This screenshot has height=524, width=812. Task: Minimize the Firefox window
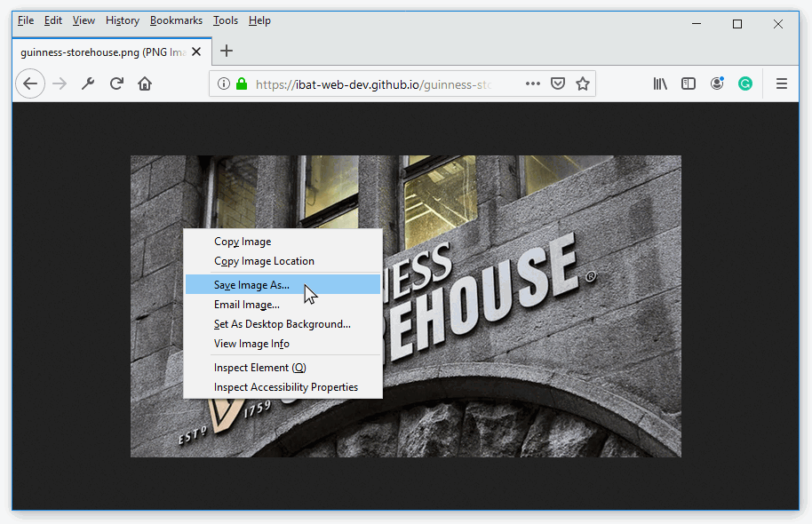click(x=697, y=24)
